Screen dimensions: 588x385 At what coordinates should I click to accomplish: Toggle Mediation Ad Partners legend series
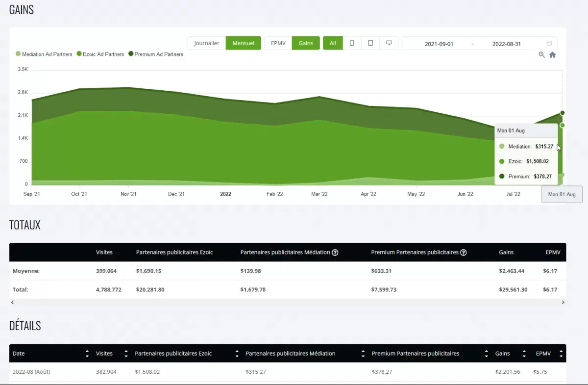click(44, 54)
